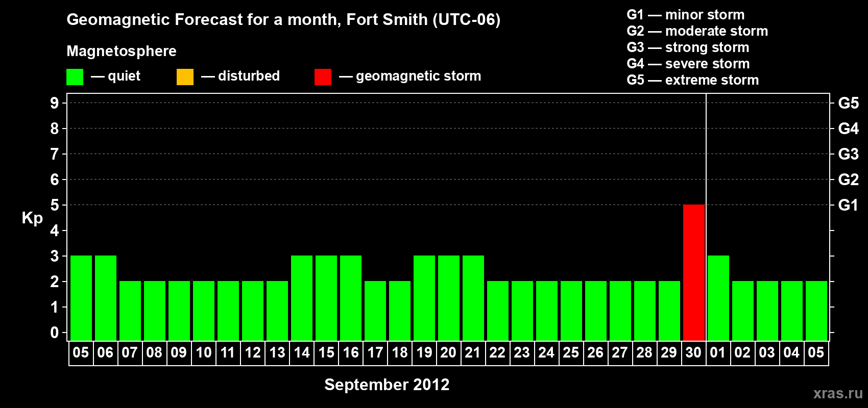Click the 'geomagnetic storm' legend label
The image size is (868, 408).
(x=419, y=76)
